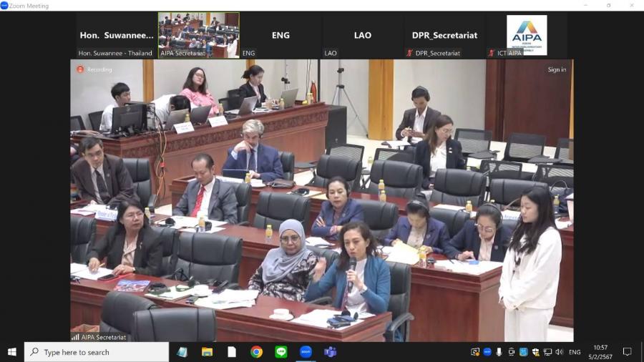Launch Microsoft Teams from the taskbar
Viewport: 644px width, 362px height.
point(330,352)
